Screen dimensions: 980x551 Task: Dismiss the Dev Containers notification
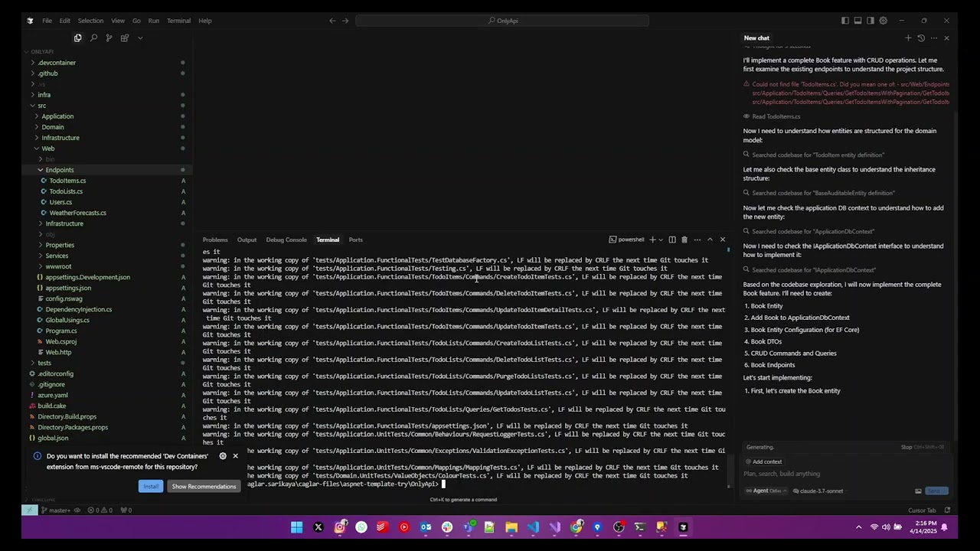(x=235, y=456)
